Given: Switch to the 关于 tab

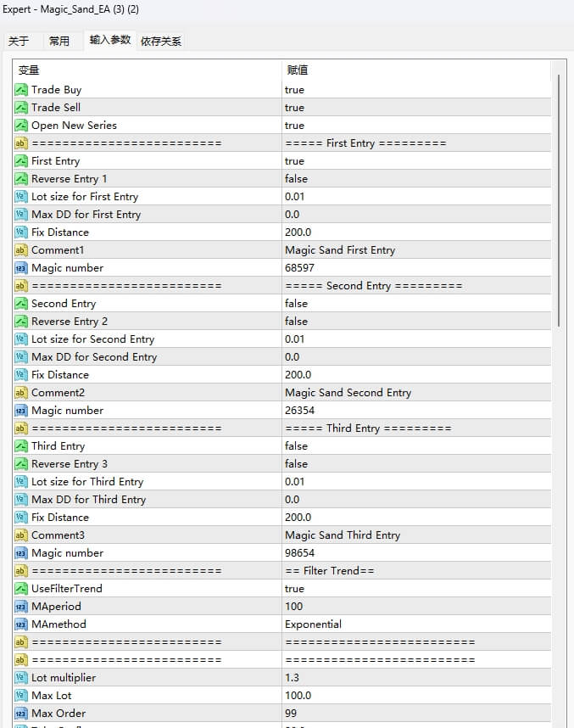Looking at the screenshot, I should (x=19, y=41).
